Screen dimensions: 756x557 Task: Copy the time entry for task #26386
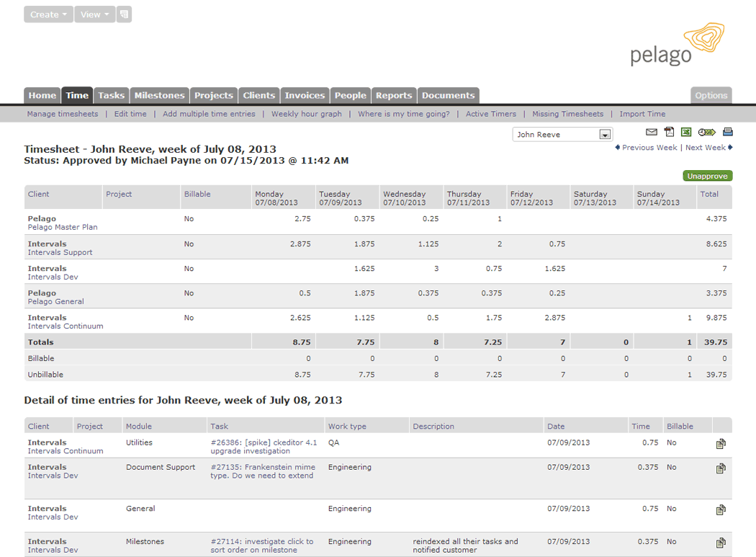(721, 444)
